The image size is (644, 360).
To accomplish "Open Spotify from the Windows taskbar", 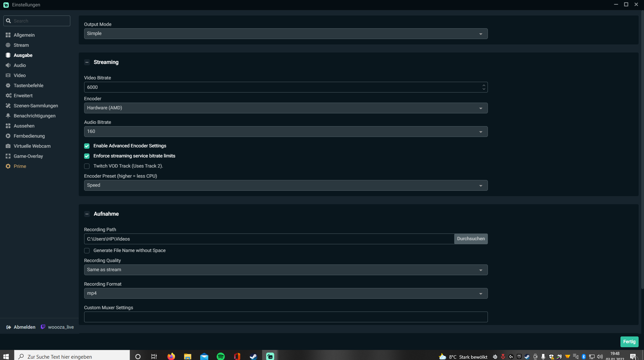I will coord(221,356).
